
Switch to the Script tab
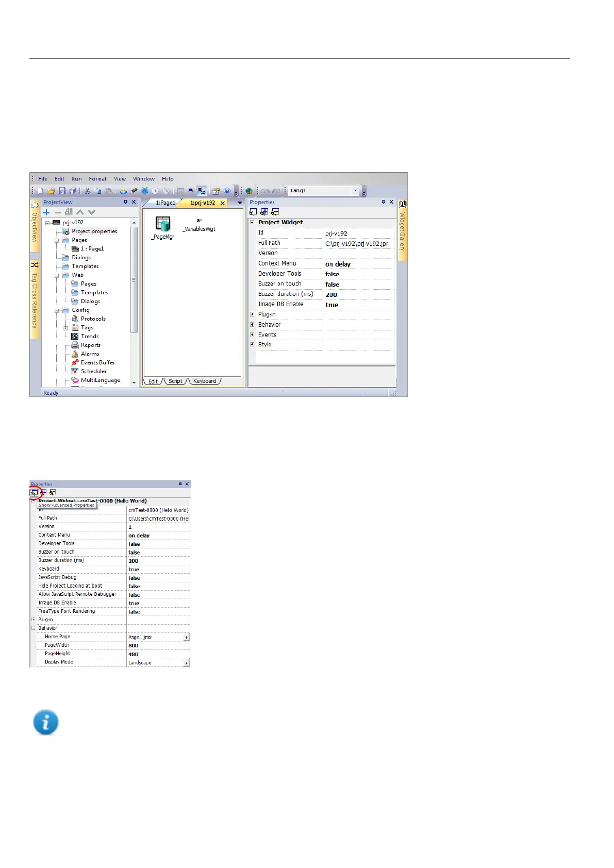(x=175, y=381)
